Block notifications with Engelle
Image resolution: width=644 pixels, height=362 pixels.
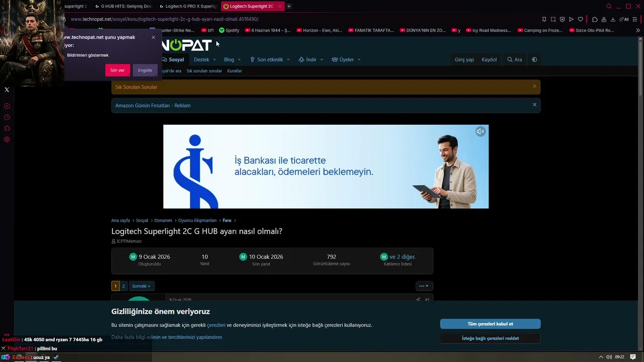[x=145, y=70]
